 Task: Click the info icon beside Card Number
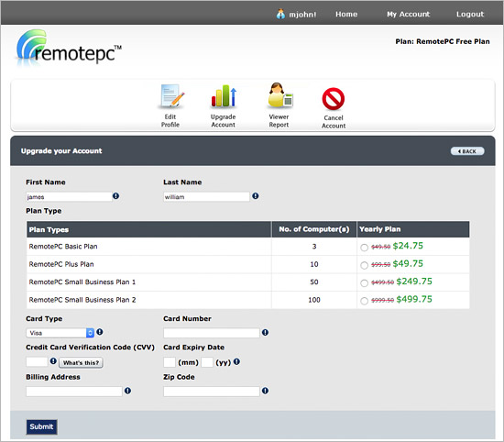tap(265, 332)
